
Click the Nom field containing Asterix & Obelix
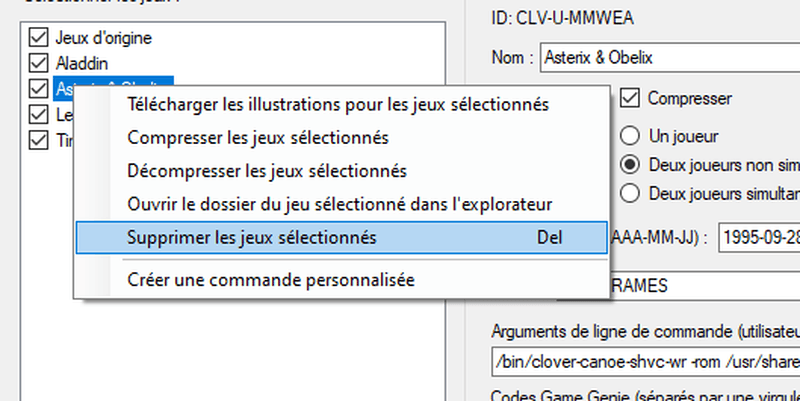[x=670, y=58]
